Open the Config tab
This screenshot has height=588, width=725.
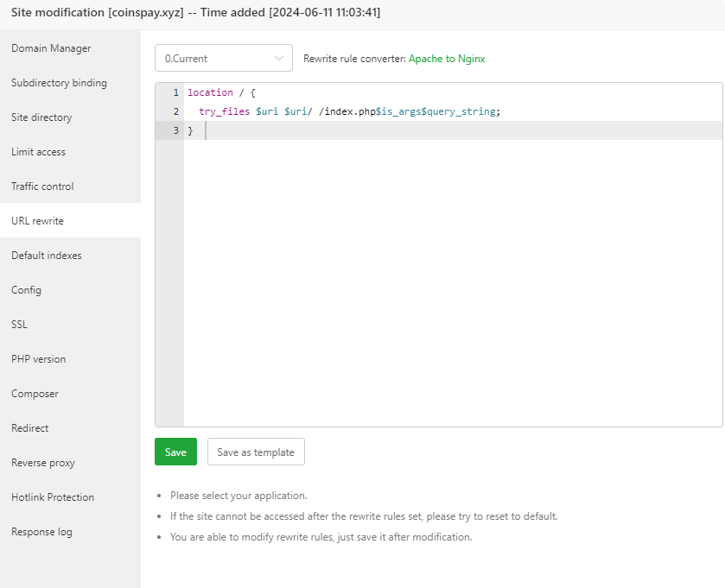tap(26, 290)
